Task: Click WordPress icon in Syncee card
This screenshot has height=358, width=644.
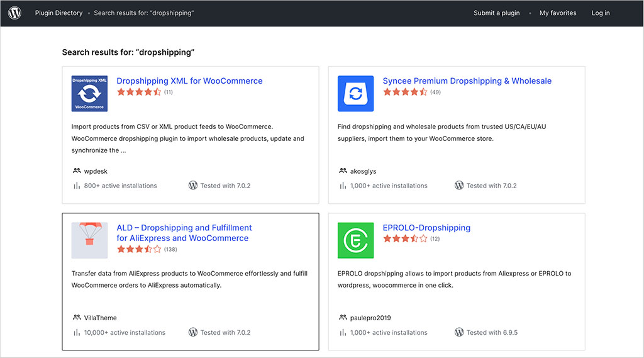Action: tap(459, 186)
